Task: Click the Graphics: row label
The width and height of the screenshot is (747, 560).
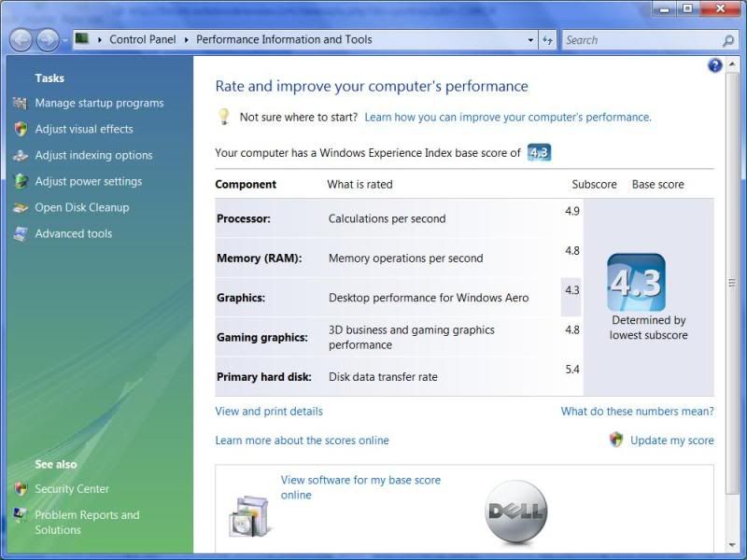Action: point(241,298)
